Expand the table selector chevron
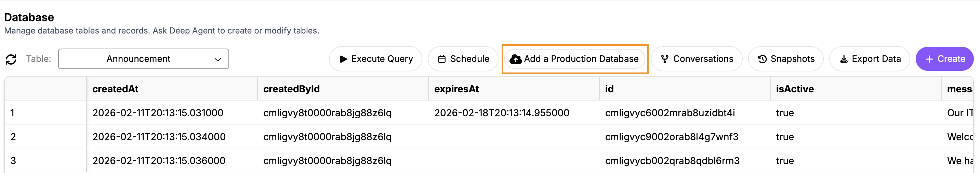980x173 pixels. click(x=217, y=59)
